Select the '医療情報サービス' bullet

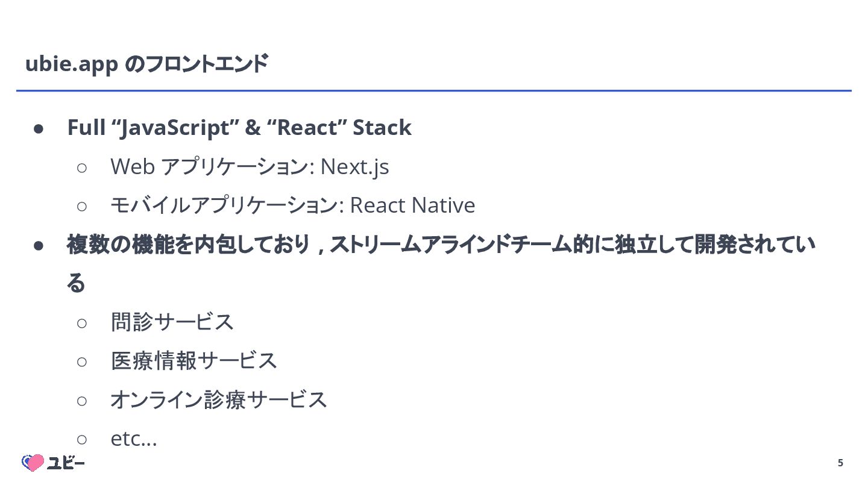pyautogui.click(x=193, y=361)
